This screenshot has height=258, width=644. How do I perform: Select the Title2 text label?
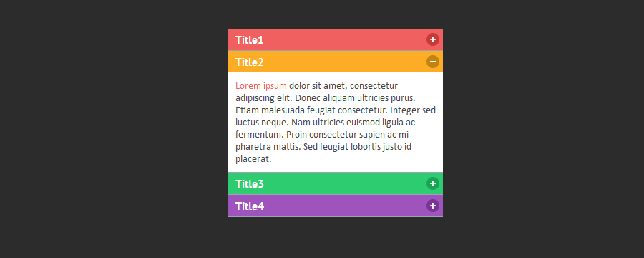click(249, 62)
